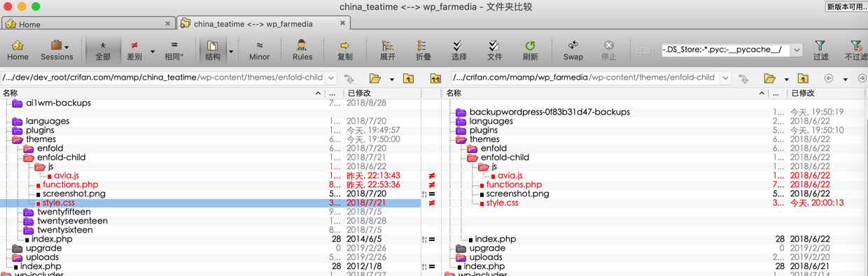Select left functions.php file

coord(70,184)
